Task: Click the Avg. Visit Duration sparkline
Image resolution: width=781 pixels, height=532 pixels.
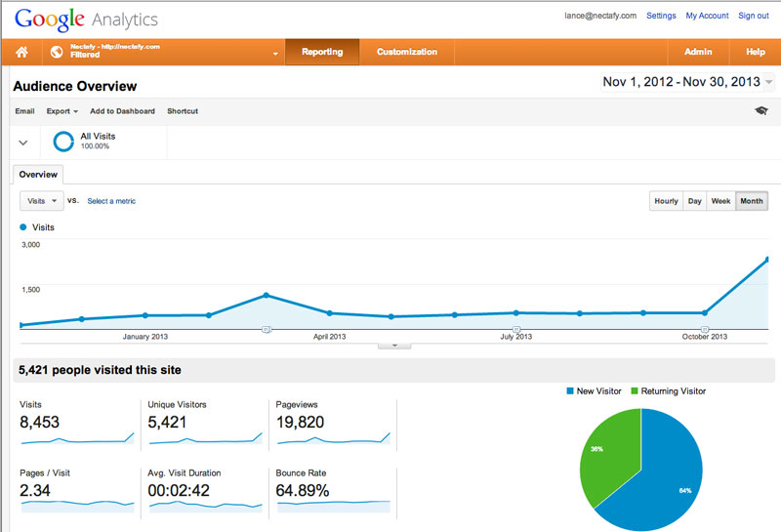Action: point(206,507)
